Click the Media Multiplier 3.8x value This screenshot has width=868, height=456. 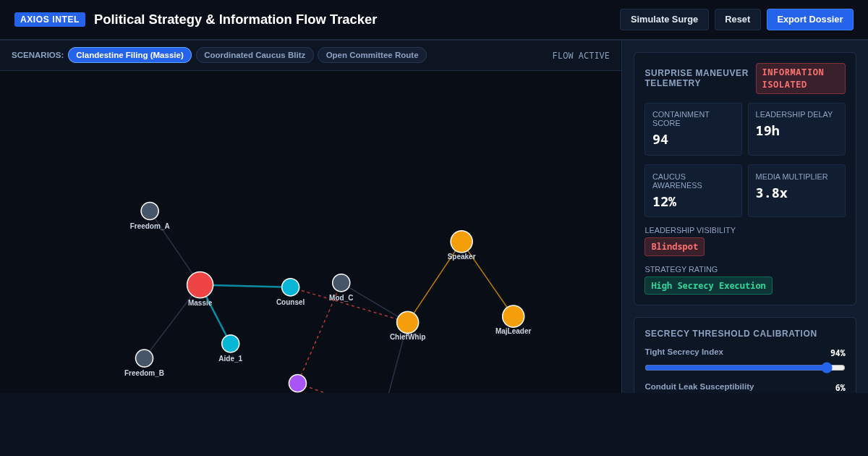[x=772, y=193]
